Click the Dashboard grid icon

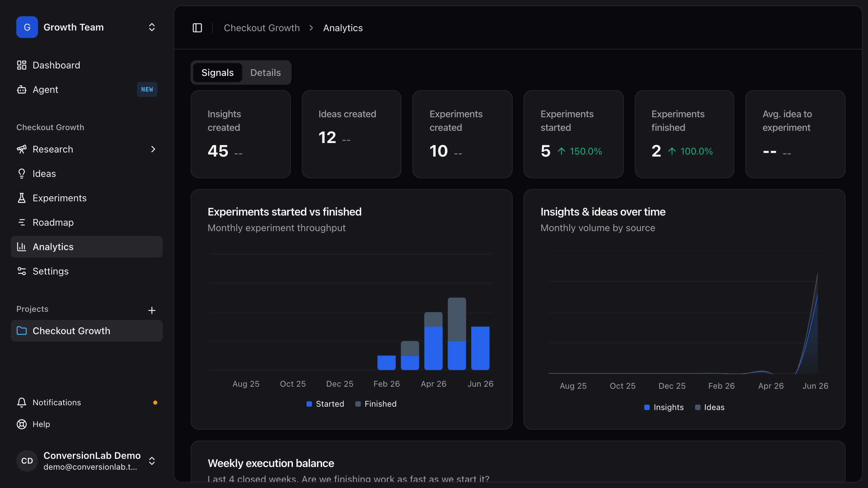(22, 65)
